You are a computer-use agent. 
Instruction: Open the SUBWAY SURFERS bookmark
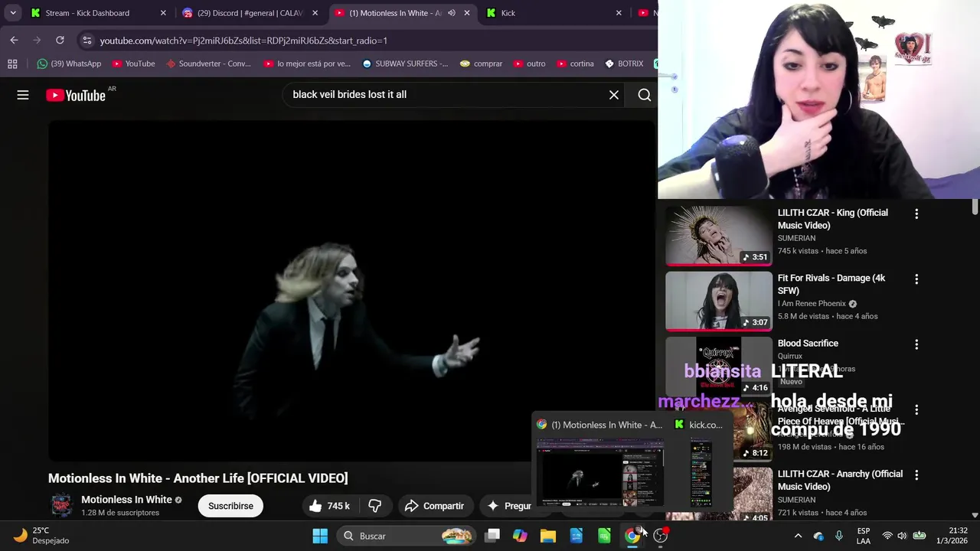[x=405, y=64]
